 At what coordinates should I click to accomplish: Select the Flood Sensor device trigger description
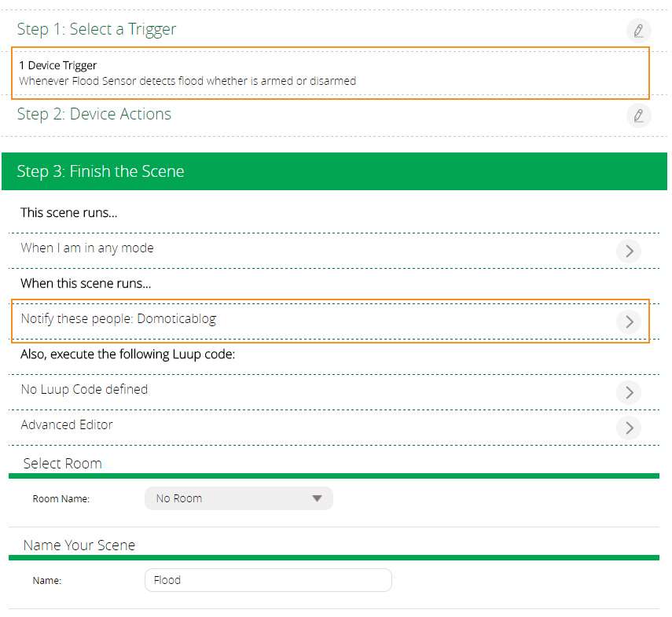187,81
